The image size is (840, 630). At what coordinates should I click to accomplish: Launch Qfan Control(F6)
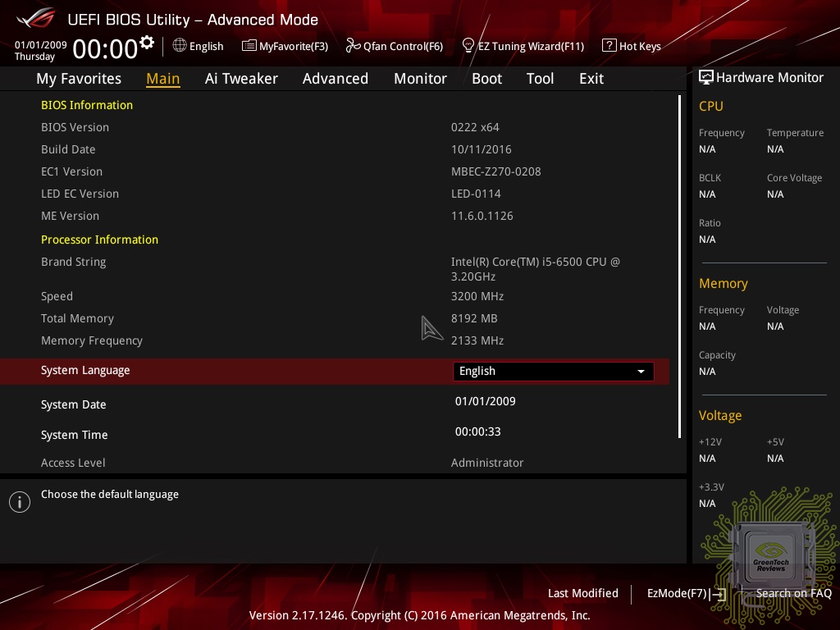[395, 46]
